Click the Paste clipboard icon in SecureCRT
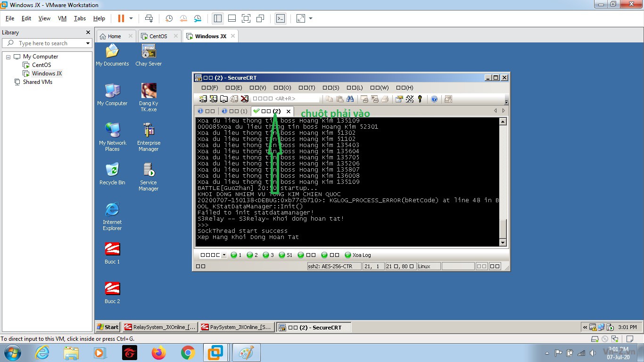 340,99
